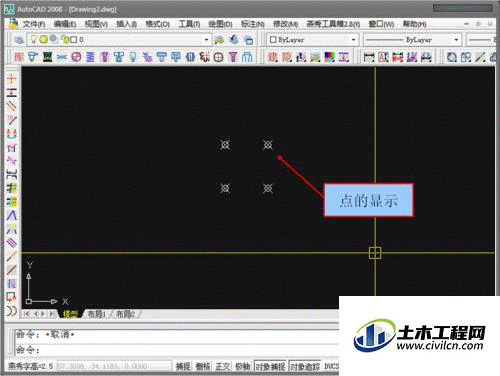Open the 窗口 menu

coord(381,24)
